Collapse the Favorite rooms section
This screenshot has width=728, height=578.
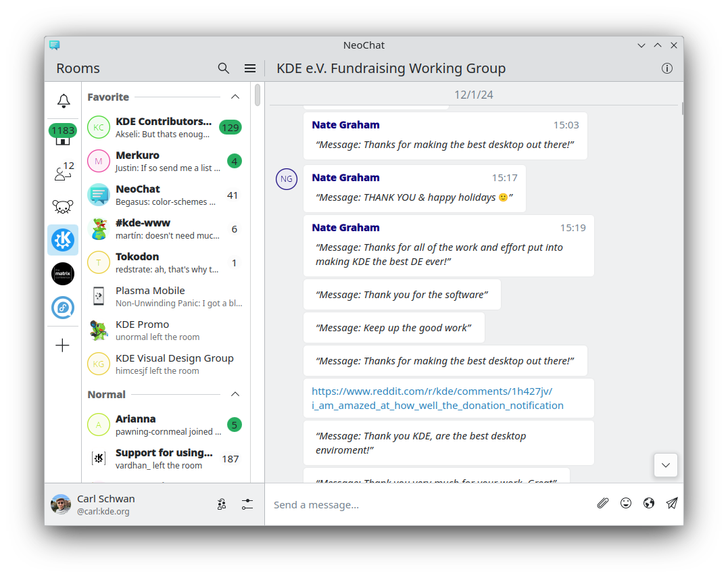point(235,97)
